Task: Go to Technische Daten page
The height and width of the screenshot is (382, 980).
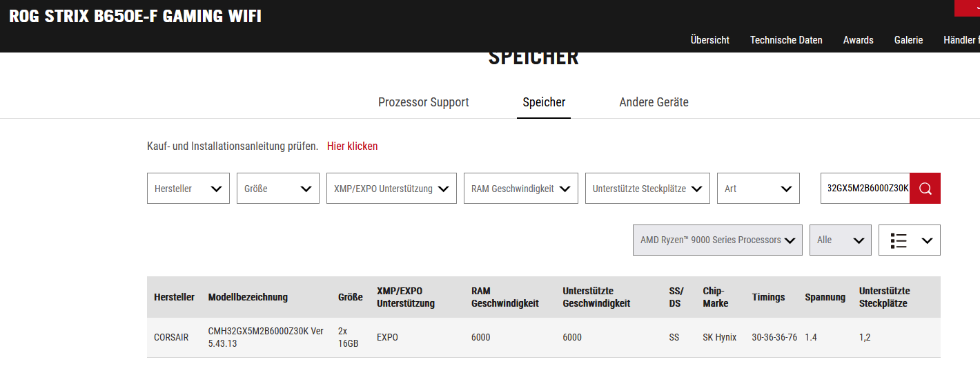Action: click(786, 40)
